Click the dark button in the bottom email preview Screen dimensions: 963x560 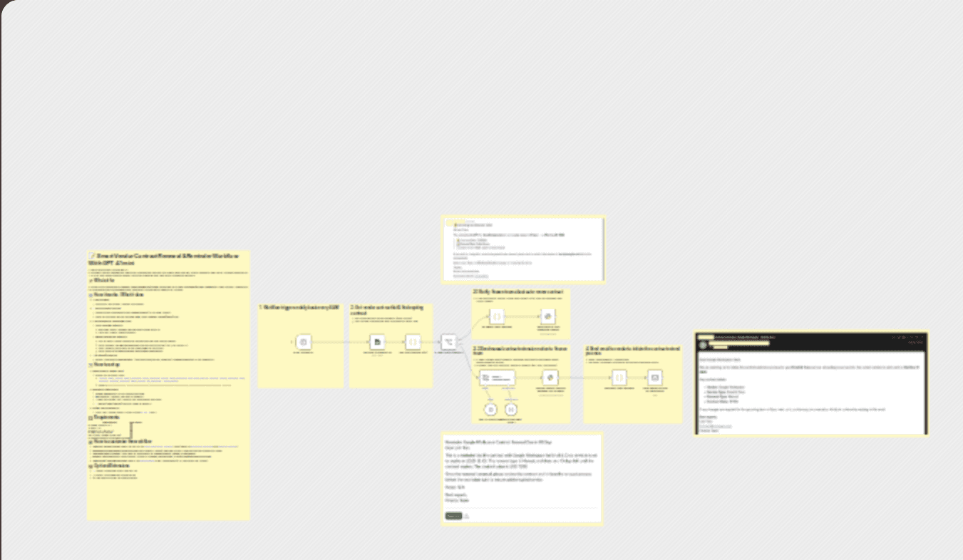pyautogui.click(x=453, y=516)
